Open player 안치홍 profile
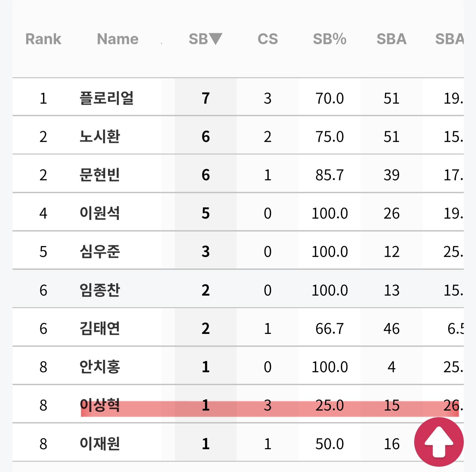The width and height of the screenshot is (476, 472). 100,367
